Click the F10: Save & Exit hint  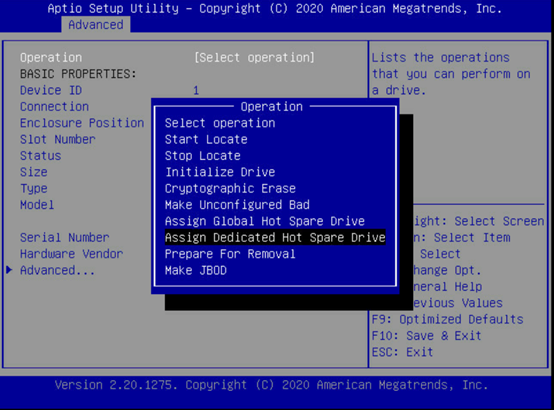tap(426, 336)
